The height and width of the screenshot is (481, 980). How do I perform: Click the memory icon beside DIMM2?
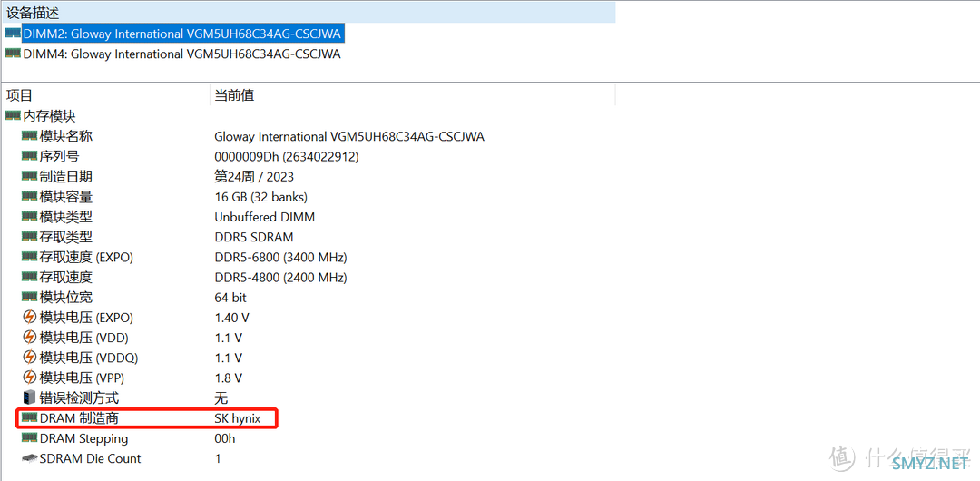[x=13, y=33]
